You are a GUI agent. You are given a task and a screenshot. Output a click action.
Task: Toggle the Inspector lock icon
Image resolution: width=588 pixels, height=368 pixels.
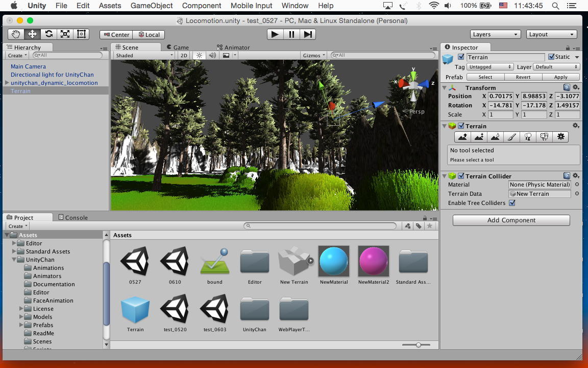click(568, 48)
